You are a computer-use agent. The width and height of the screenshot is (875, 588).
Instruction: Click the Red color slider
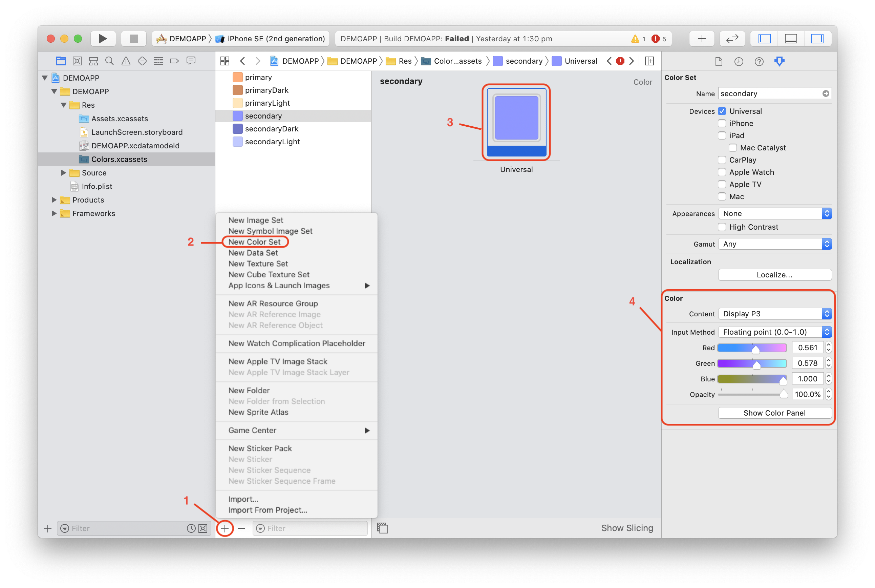click(752, 348)
